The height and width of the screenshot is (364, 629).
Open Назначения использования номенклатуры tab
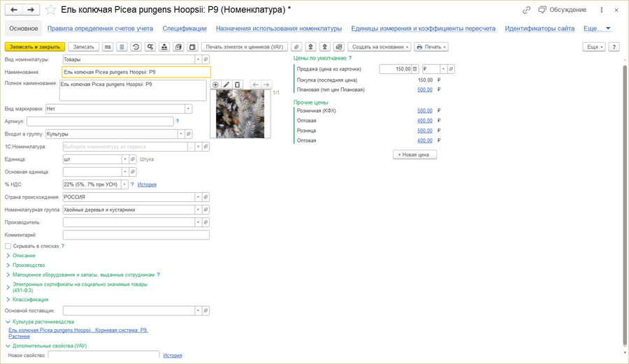[x=279, y=29]
